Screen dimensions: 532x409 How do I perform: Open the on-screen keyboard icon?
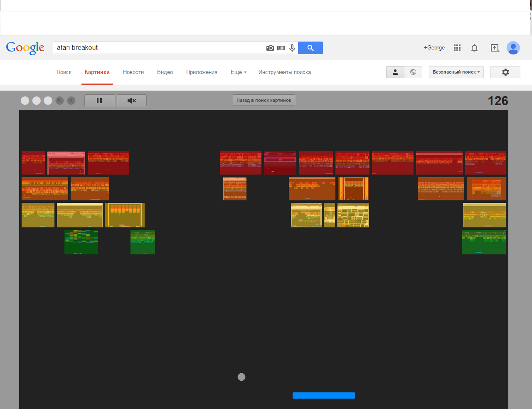tap(281, 48)
